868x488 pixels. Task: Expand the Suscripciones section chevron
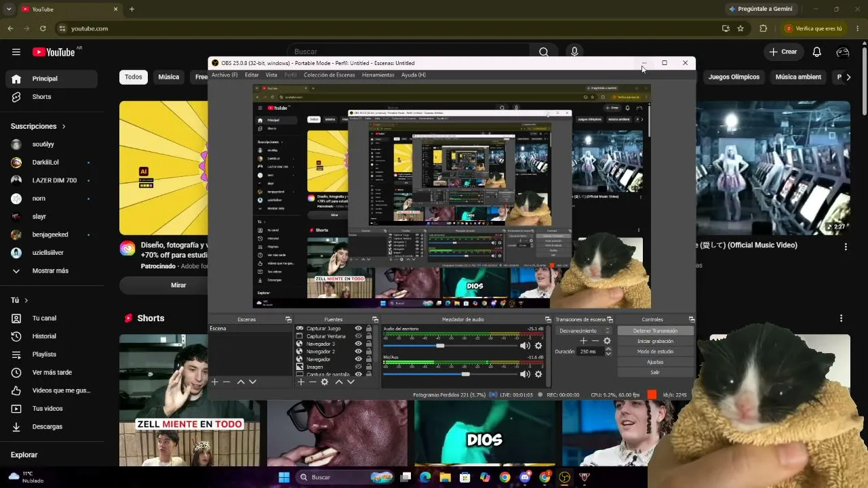pyautogui.click(x=64, y=127)
